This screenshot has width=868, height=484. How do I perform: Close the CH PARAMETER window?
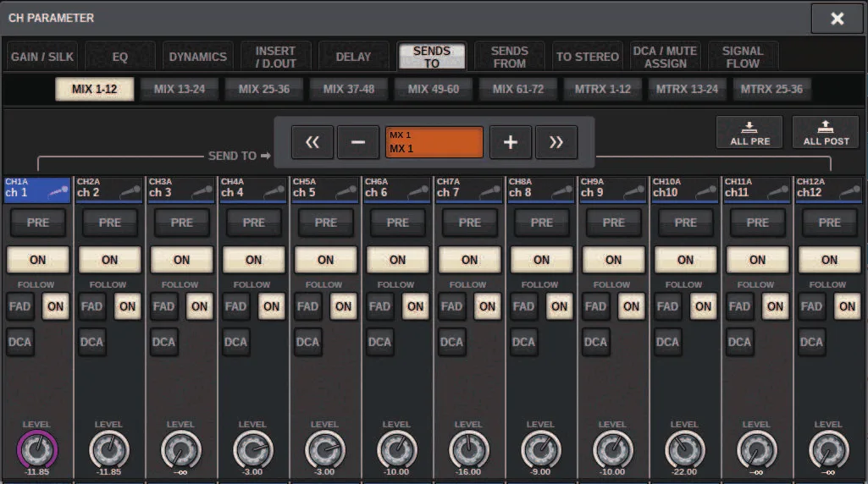click(x=837, y=19)
